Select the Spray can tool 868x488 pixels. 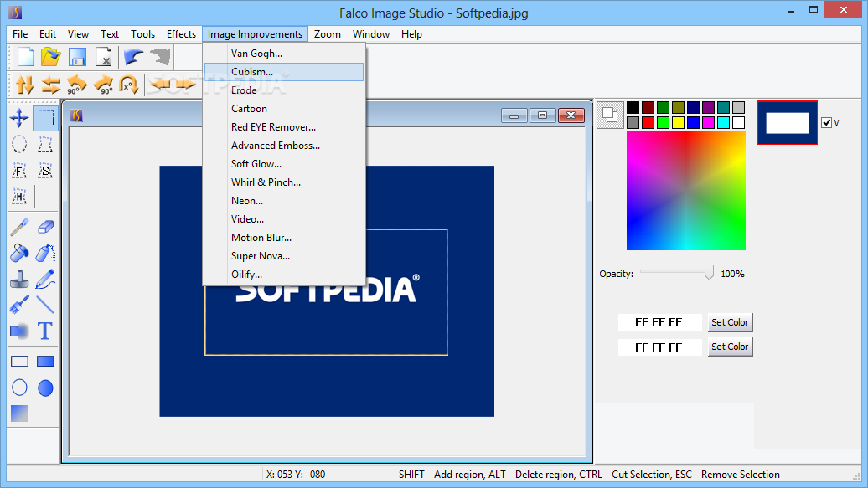[x=45, y=253]
